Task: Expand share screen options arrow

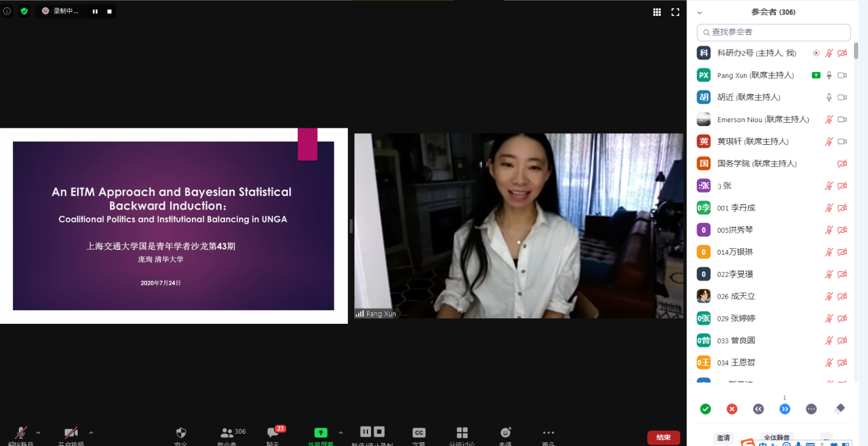Action: click(x=340, y=433)
